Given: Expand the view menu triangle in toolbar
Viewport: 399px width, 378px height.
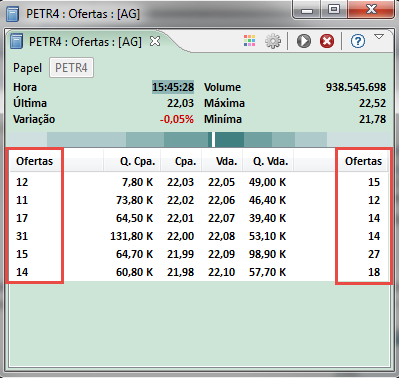Looking at the screenshot, I should pos(379,36).
